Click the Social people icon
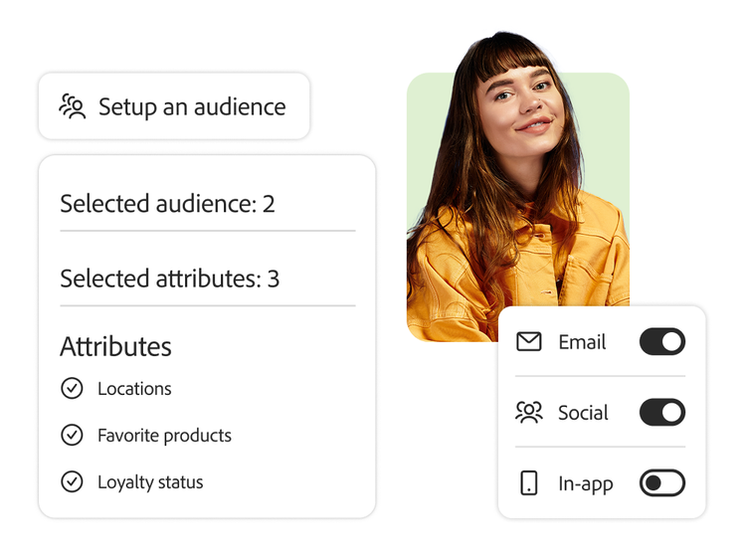Screen dimensions: 746x560 coord(529,413)
